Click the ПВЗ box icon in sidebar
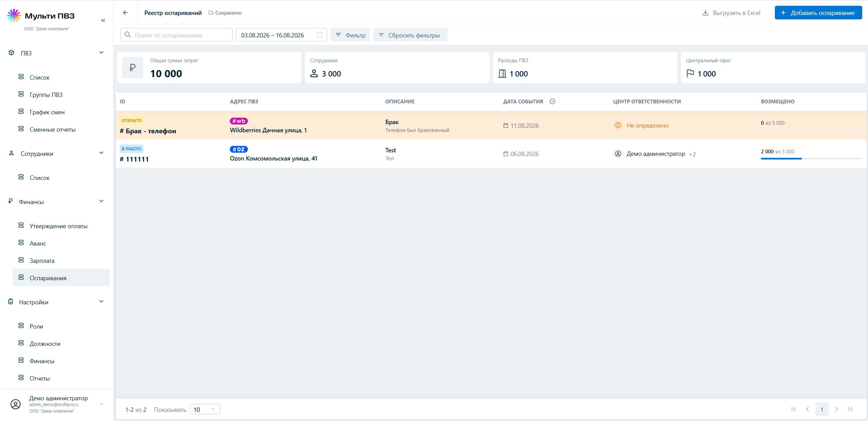The height and width of the screenshot is (421, 868). click(x=12, y=53)
